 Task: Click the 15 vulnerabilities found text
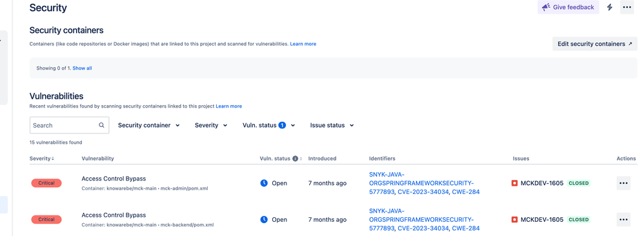coord(56,143)
